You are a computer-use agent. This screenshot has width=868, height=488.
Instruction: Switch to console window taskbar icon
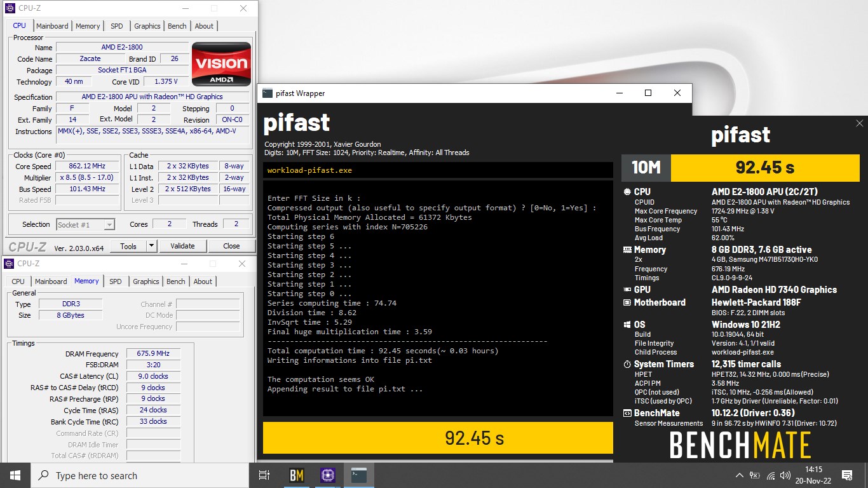pos(359,475)
